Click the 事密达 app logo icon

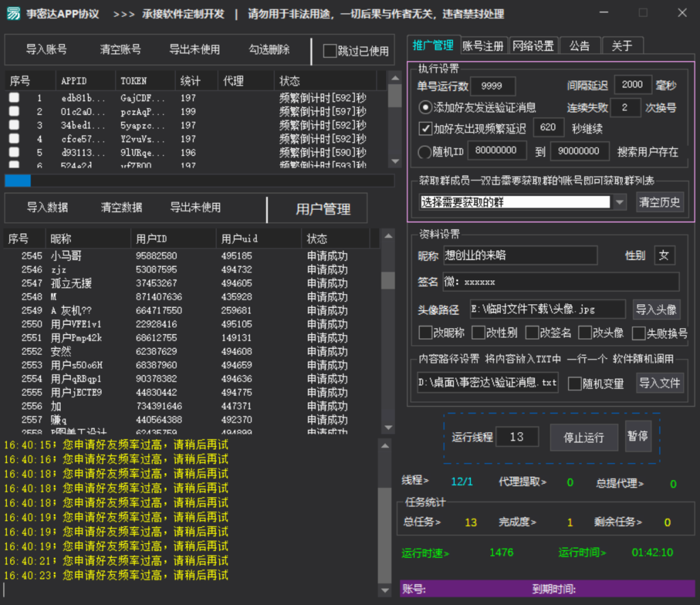click(13, 13)
